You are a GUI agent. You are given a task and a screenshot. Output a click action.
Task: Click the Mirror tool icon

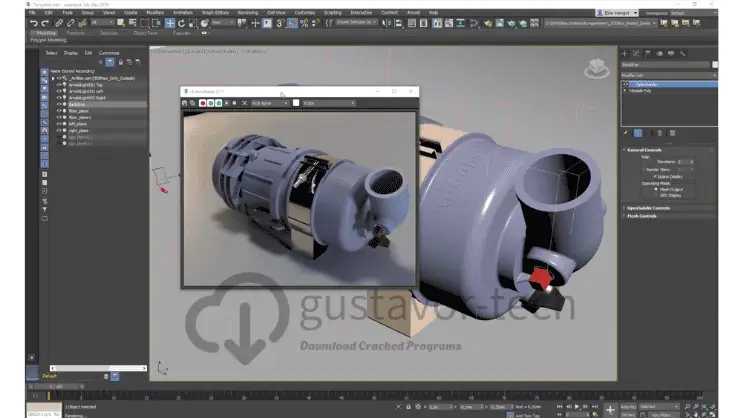(x=387, y=23)
